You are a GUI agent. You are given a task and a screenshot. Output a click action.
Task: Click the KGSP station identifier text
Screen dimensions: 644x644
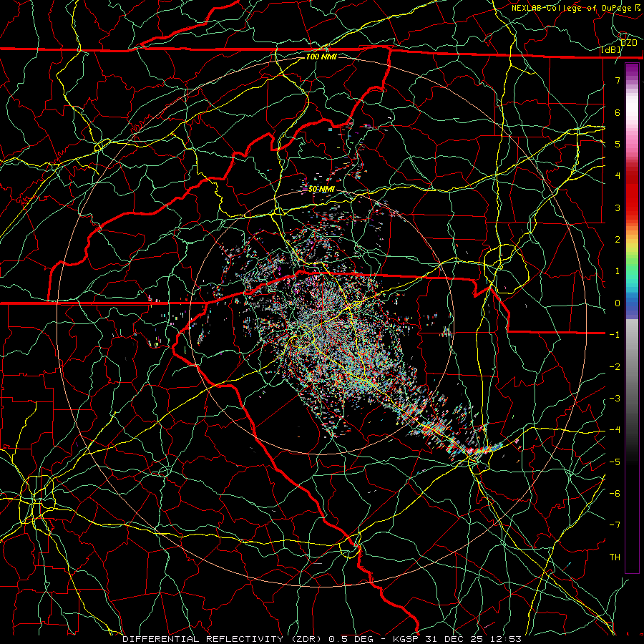click(406, 639)
